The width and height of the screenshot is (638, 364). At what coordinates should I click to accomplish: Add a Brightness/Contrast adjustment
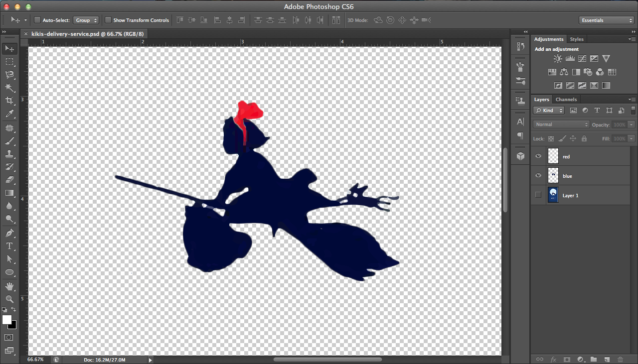click(x=558, y=59)
